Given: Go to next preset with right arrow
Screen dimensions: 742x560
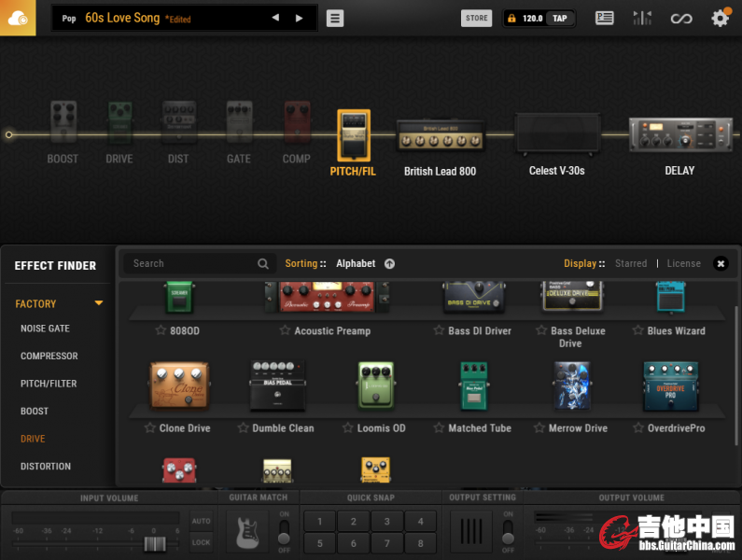Looking at the screenshot, I should coord(299,18).
